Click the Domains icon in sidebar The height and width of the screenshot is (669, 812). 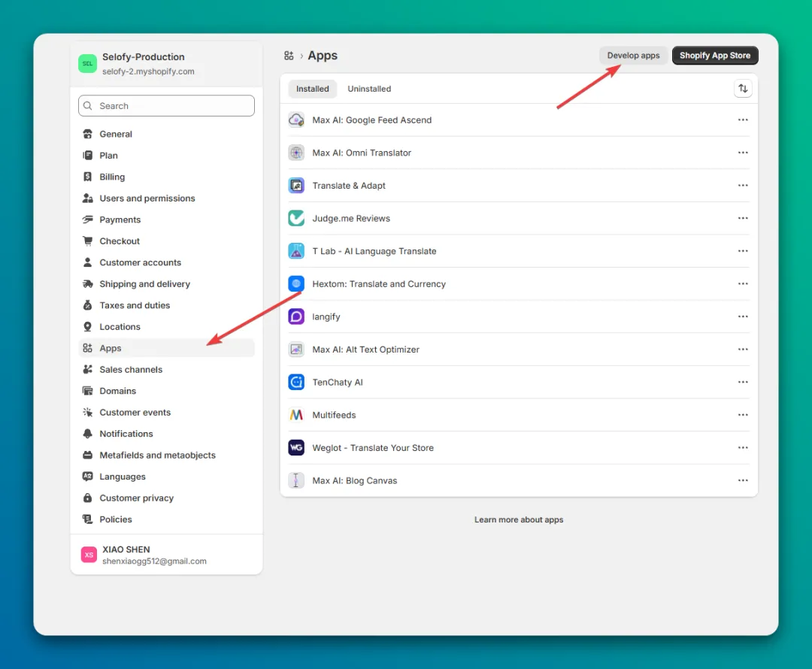(87, 391)
